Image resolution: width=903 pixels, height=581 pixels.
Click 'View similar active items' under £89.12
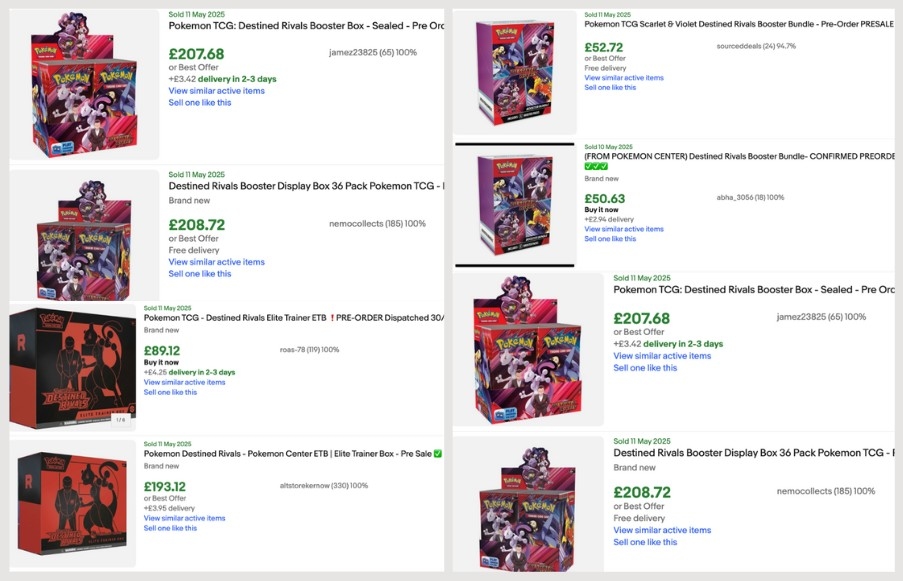pyautogui.click(x=184, y=382)
